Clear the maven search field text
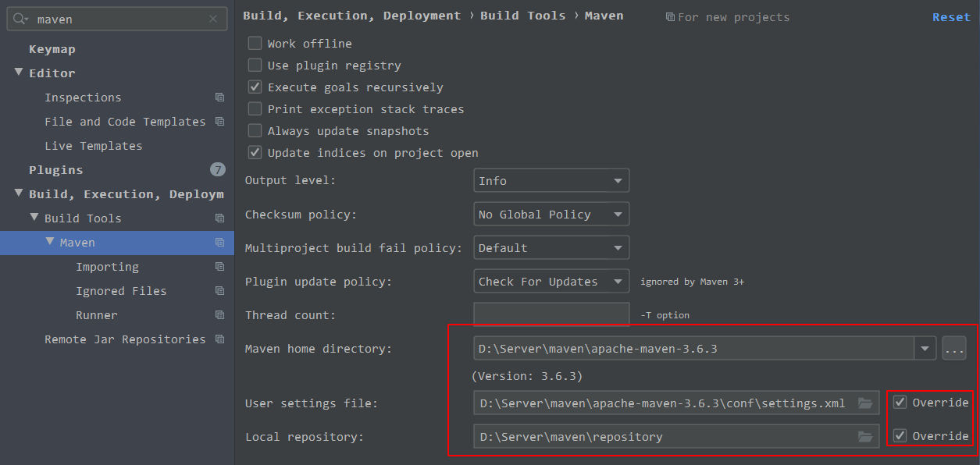This screenshot has width=980, height=465. click(213, 19)
